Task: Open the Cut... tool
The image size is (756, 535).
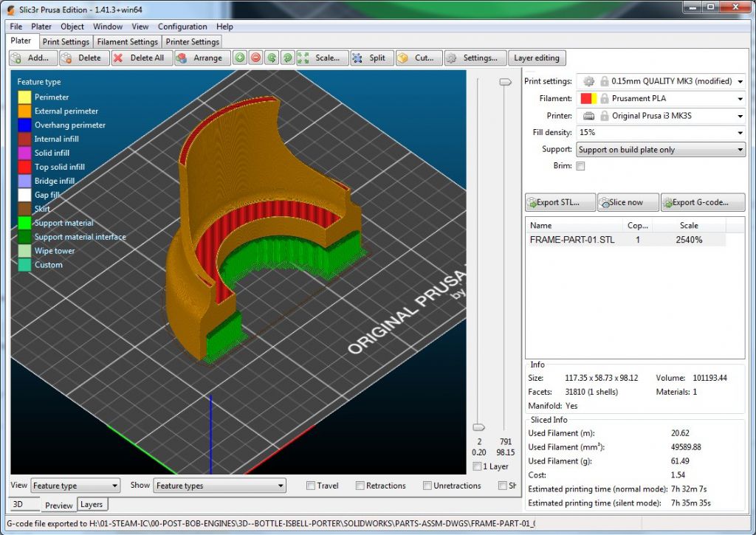Action: [x=419, y=58]
